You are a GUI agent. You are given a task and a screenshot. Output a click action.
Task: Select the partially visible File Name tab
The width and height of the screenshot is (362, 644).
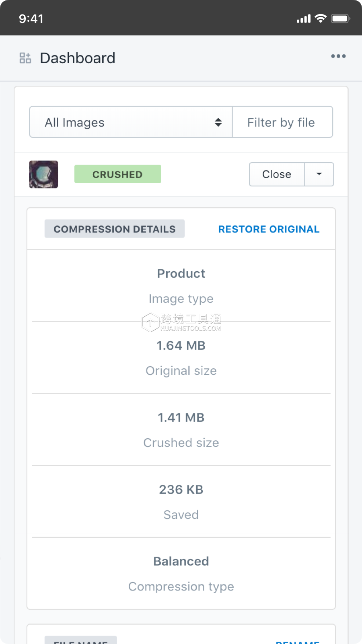(80, 641)
